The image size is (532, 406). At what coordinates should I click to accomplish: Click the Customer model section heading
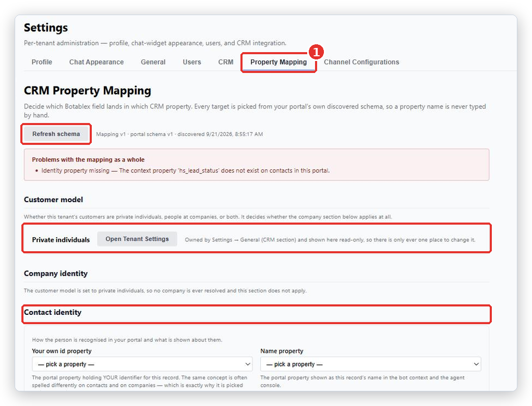click(53, 200)
